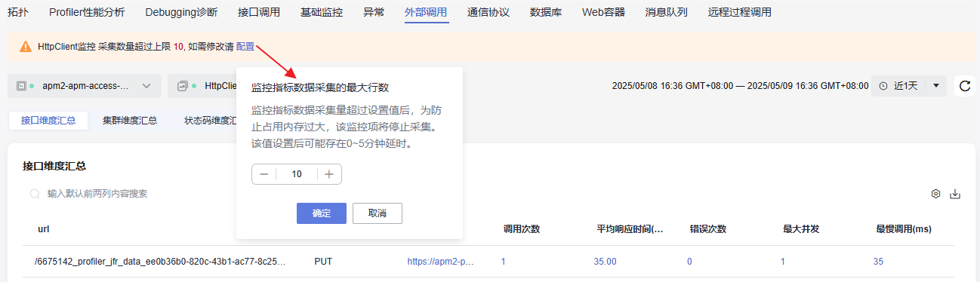The image size is (980, 282).
Task: Expand the apm2-apm-access instance dropdown
Action: (x=85, y=86)
